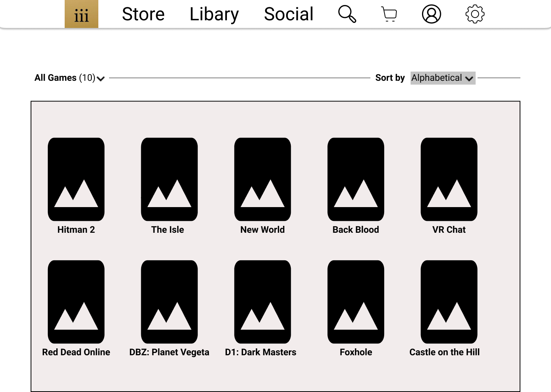
Task: Select the Foxhole cover thumbnail
Action: point(356,302)
